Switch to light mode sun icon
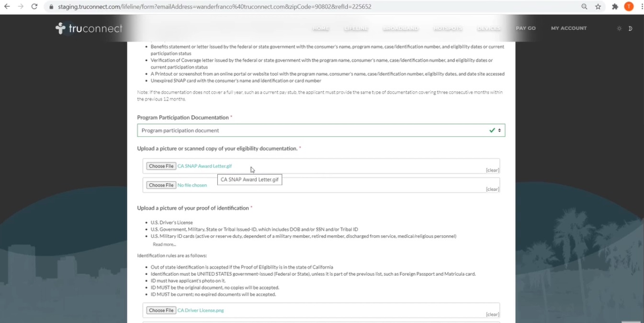This screenshot has height=323, width=644. 619,28
